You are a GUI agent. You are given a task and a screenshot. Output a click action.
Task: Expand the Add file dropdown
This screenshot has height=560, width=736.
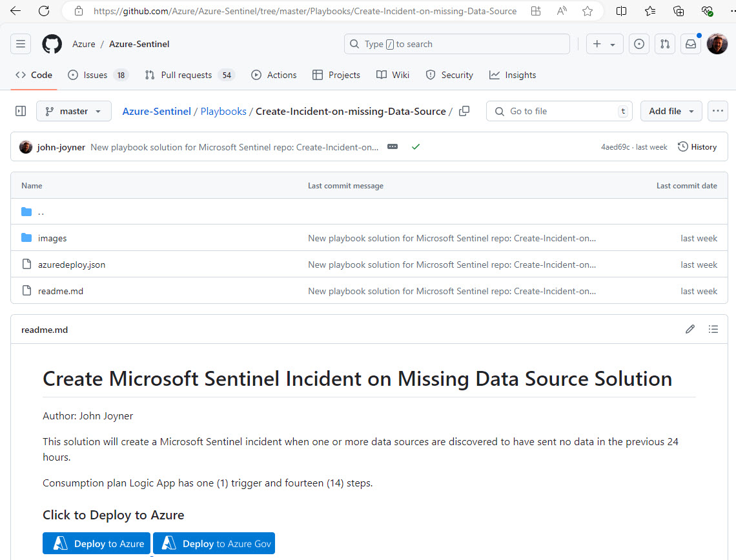671,111
